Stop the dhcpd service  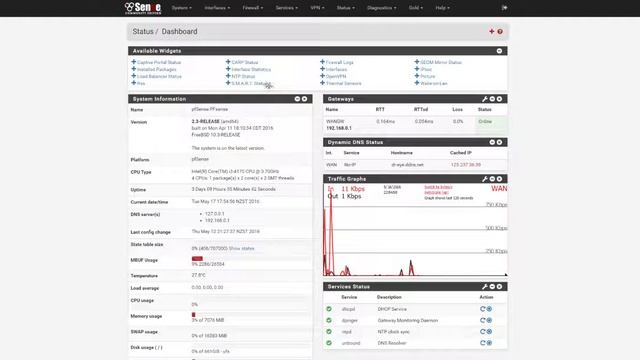489,309
